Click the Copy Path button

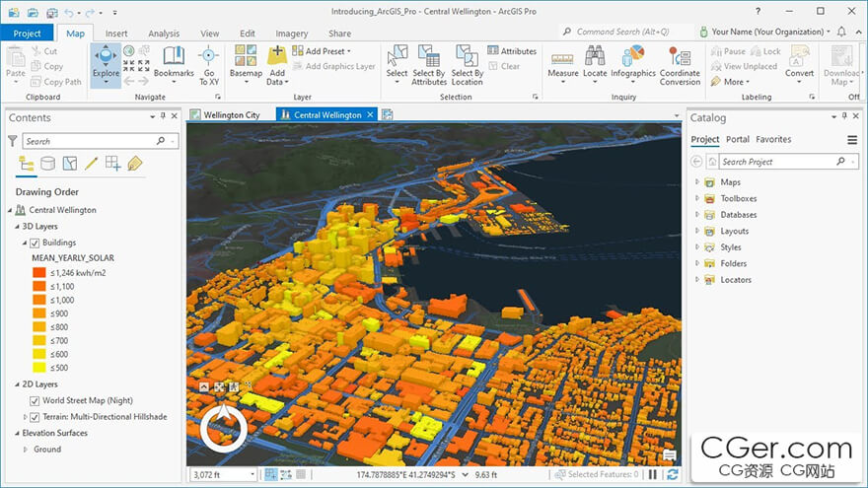point(56,81)
